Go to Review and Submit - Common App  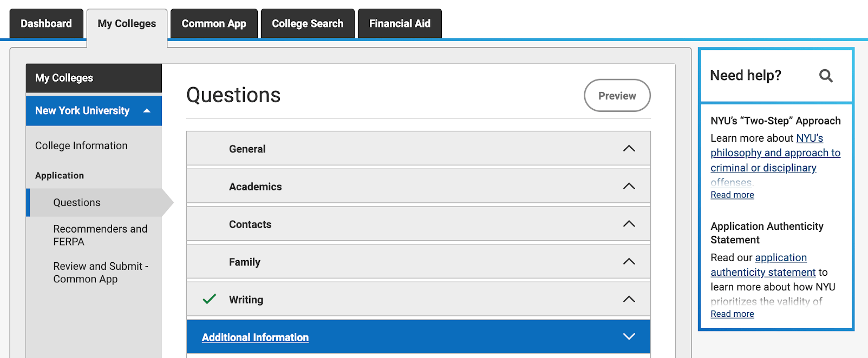[x=100, y=273]
